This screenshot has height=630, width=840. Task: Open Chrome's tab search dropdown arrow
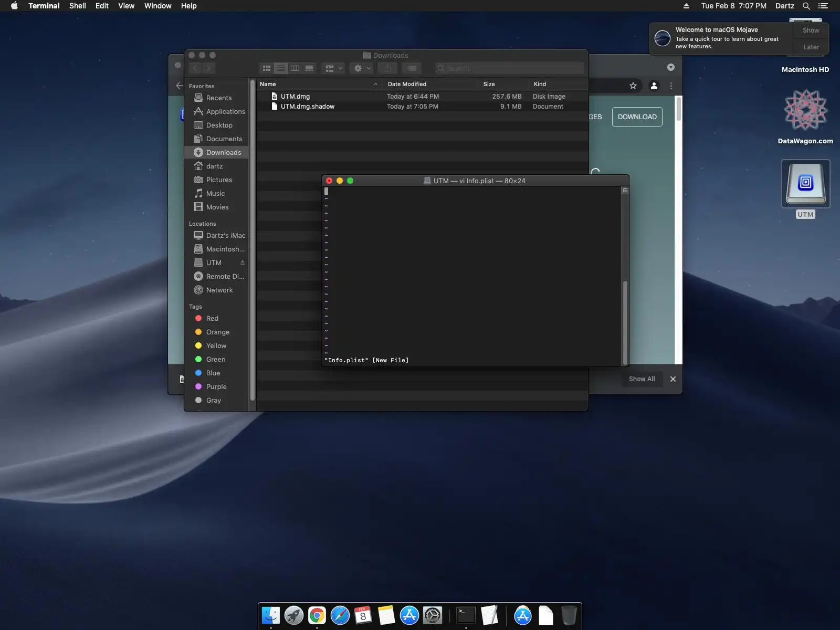(671, 67)
